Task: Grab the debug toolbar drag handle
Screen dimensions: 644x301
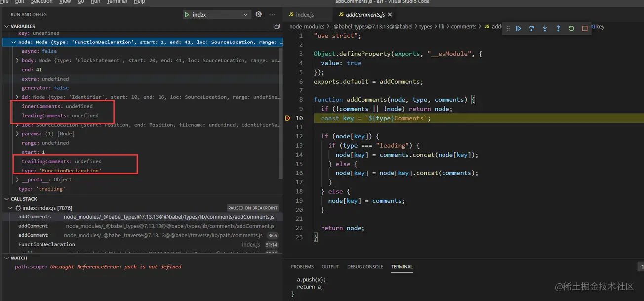Action: tap(508, 29)
